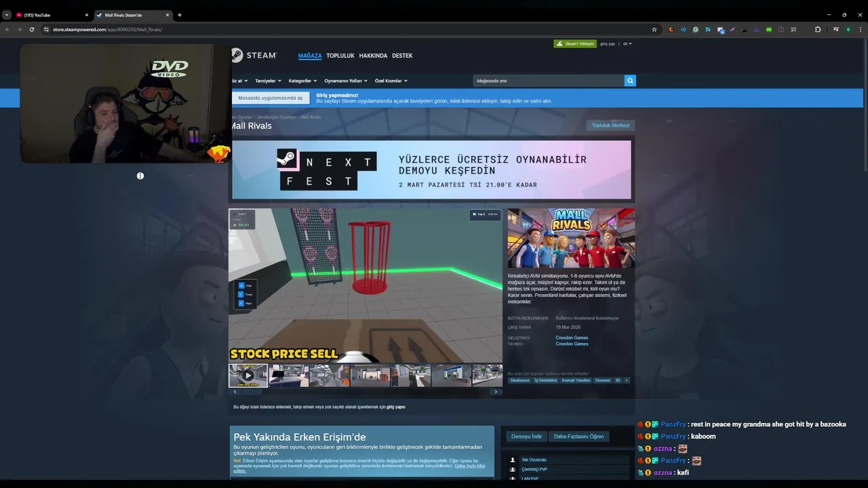Open the TOPLULUK menu
The height and width of the screenshot is (488, 868).
(x=340, y=56)
